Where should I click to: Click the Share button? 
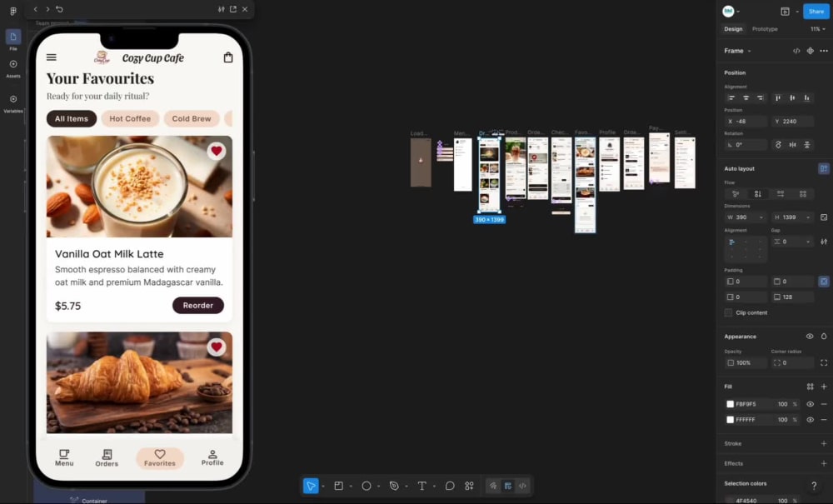[x=816, y=11]
